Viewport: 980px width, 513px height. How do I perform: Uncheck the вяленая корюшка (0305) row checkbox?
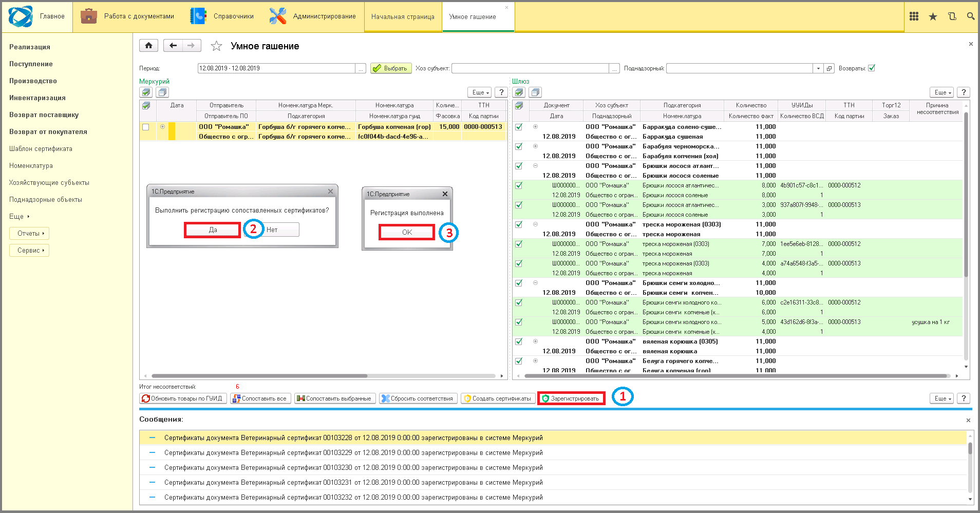(519, 341)
